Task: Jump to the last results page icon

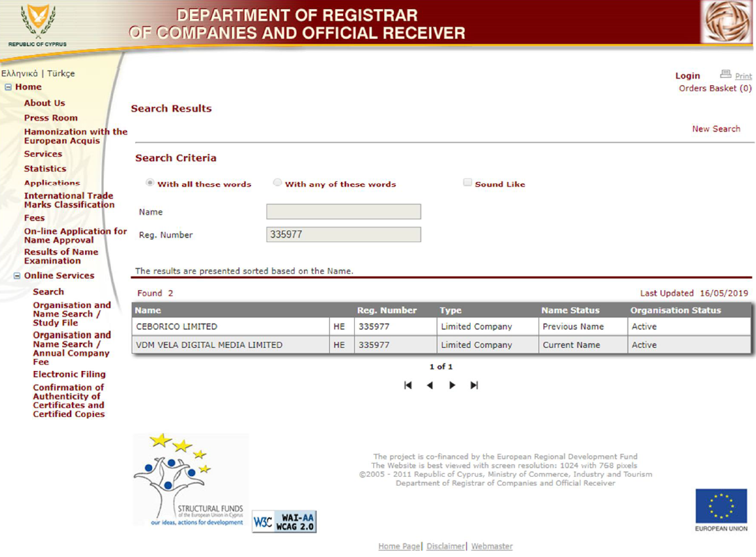Action: tap(474, 386)
